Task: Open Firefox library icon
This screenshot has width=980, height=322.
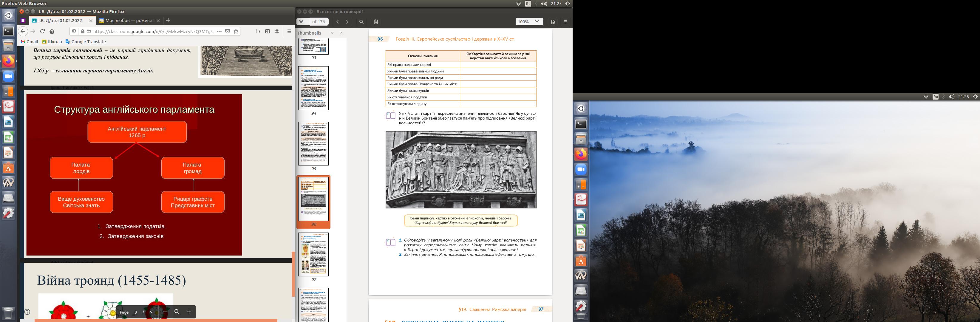Action: click(x=258, y=32)
